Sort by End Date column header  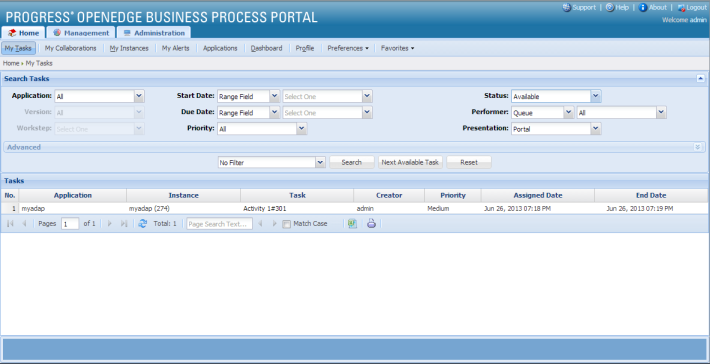(x=651, y=196)
